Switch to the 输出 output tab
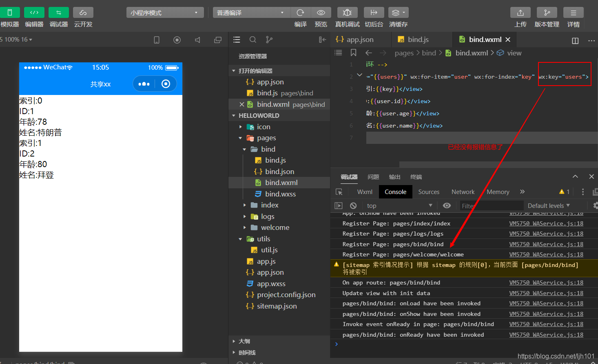The width and height of the screenshot is (598, 364). point(394,177)
